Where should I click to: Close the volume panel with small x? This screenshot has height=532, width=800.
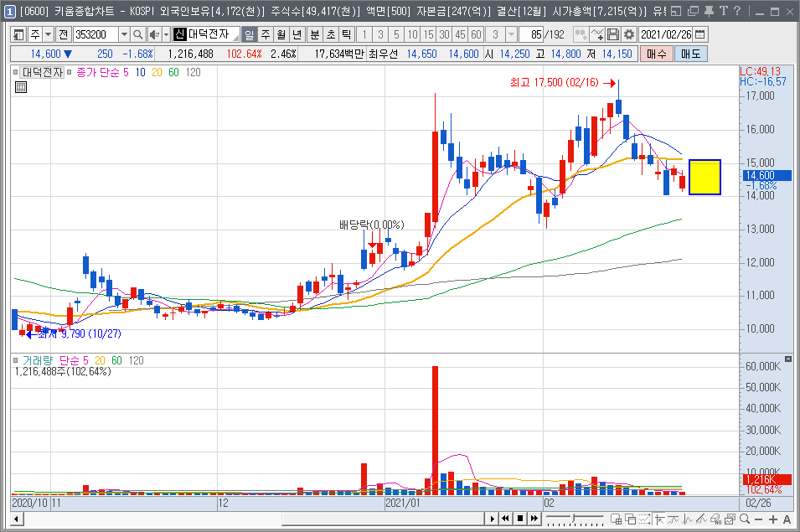coord(788,359)
